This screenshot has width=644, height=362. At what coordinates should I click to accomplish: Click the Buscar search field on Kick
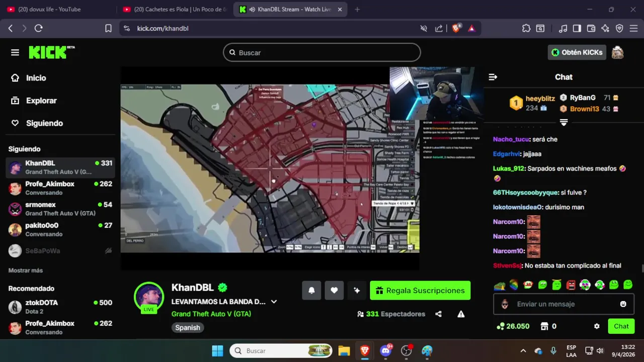(x=321, y=52)
